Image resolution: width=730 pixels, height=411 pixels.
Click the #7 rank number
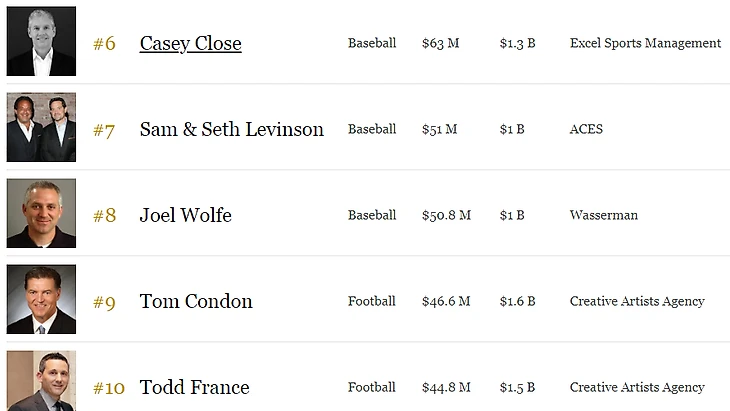[104, 129]
